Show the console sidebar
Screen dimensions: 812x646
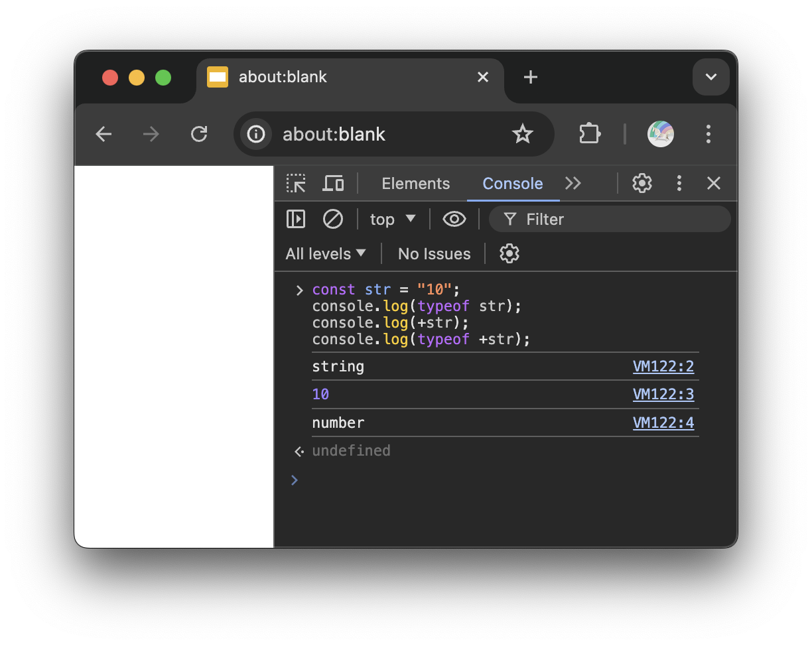point(296,220)
